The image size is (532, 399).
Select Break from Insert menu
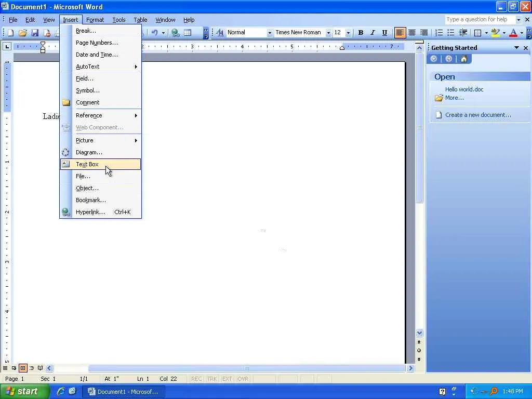(100, 31)
